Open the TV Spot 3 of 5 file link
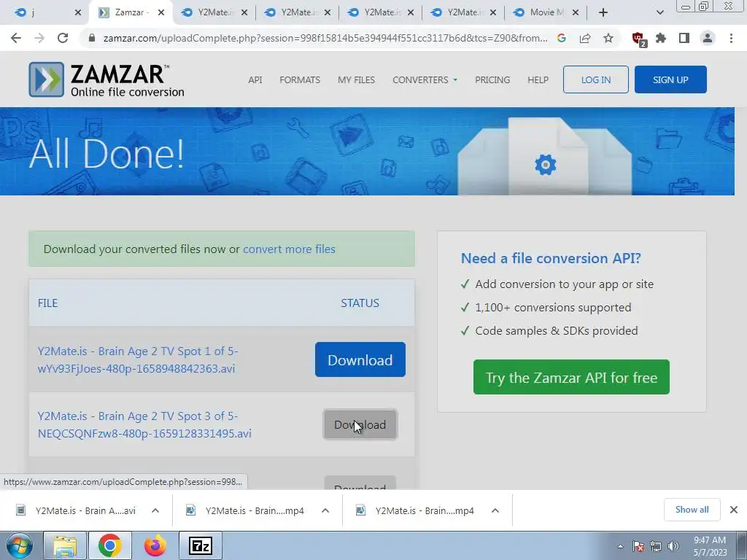The image size is (747, 560). pos(144,424)
